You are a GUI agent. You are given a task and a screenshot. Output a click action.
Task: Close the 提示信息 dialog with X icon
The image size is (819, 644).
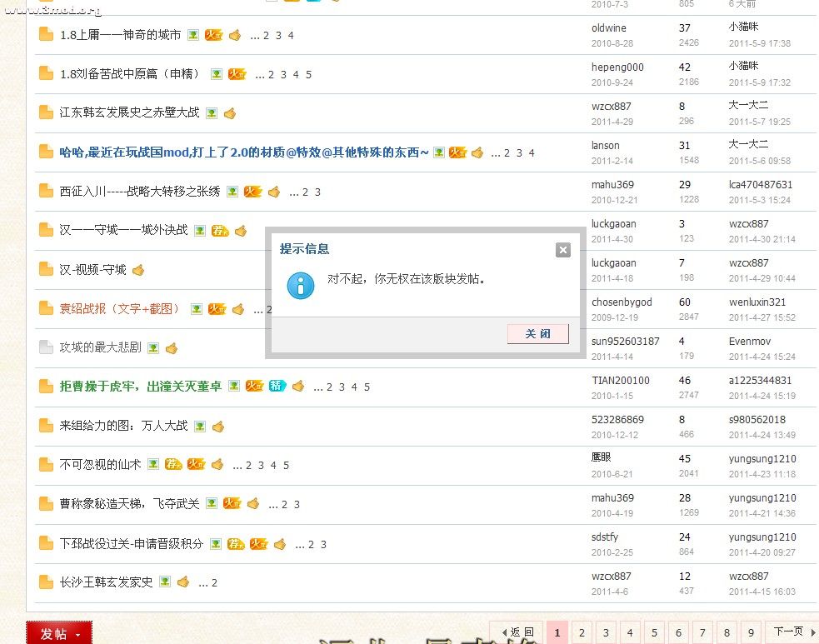click(563, 250)
